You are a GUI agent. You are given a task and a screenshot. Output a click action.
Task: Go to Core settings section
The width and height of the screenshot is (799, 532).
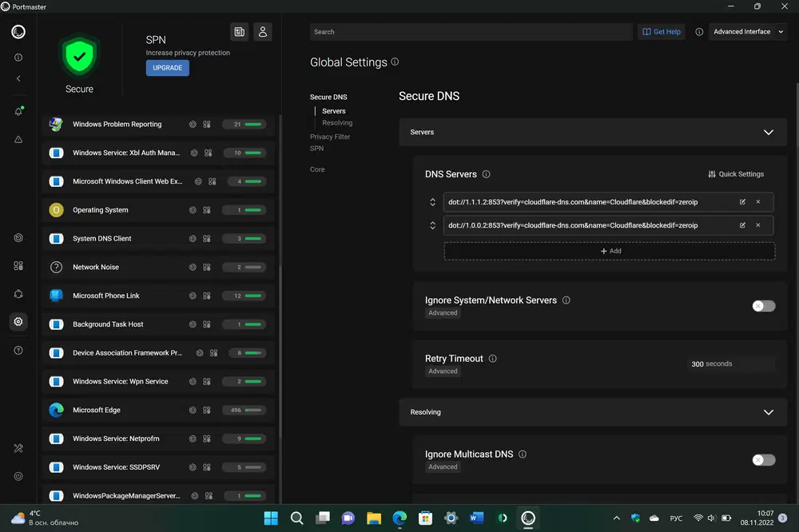[317, 169]
